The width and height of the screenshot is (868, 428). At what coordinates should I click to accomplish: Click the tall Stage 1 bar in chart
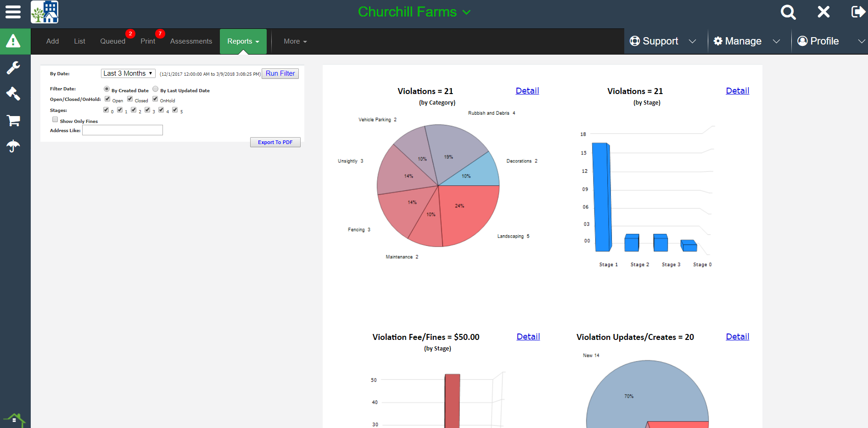coord(602,197)
